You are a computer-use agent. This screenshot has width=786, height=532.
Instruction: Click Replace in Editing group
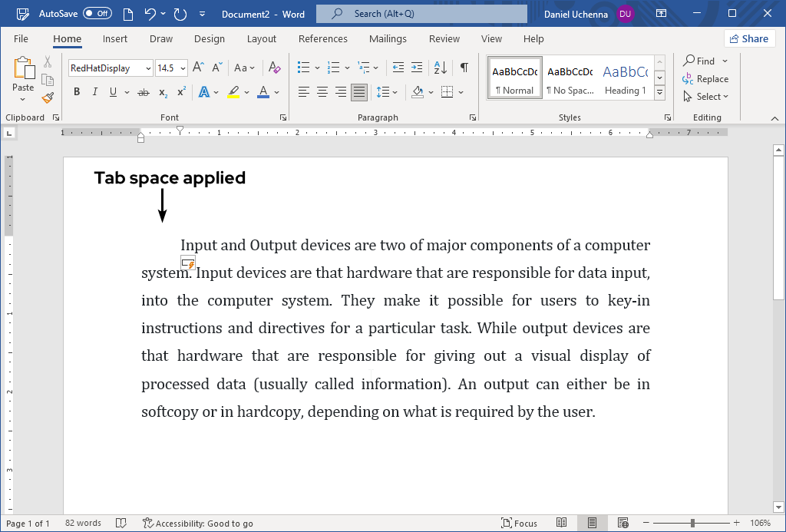pyautogui.click(x=705, y=79)
